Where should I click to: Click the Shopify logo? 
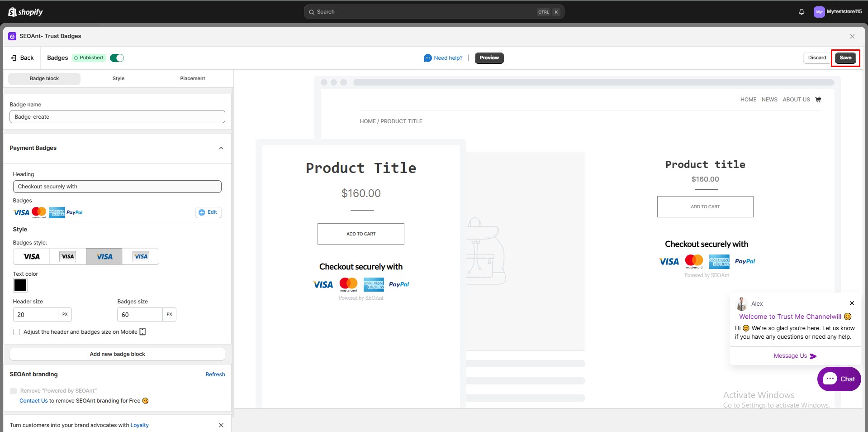pos(25,12)
